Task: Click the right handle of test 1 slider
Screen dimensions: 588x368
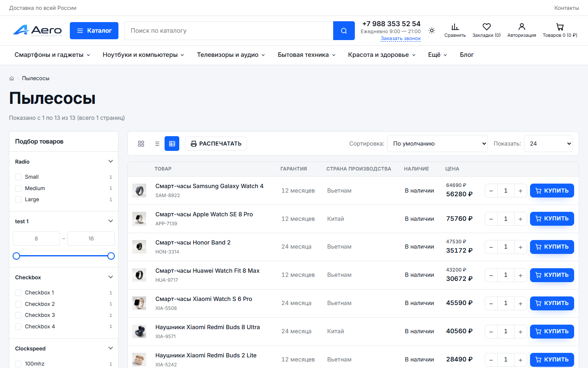Action: (x=111, y=256)
